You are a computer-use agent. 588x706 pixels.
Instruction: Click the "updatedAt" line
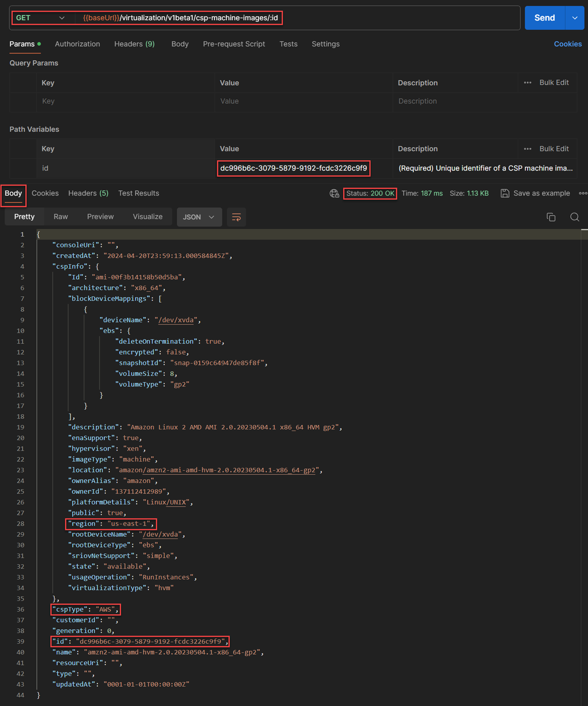tap(121, 685)
